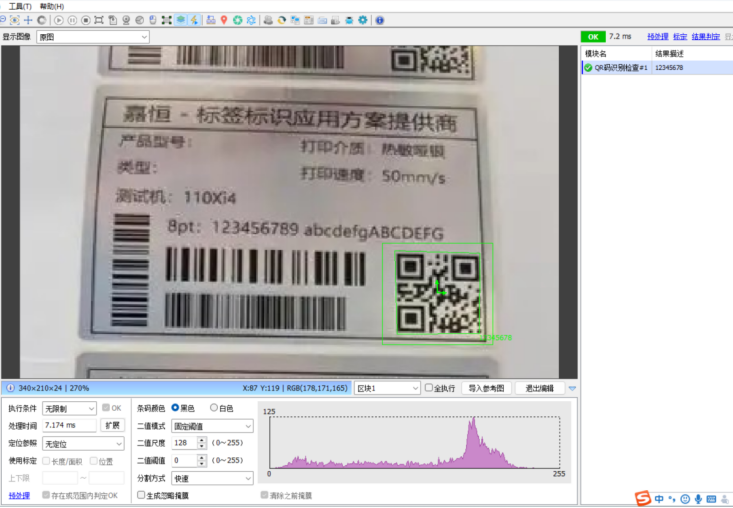Toggle the 存在或范围内判定OK checkbox
733x508 pixels.
[46, 494]
